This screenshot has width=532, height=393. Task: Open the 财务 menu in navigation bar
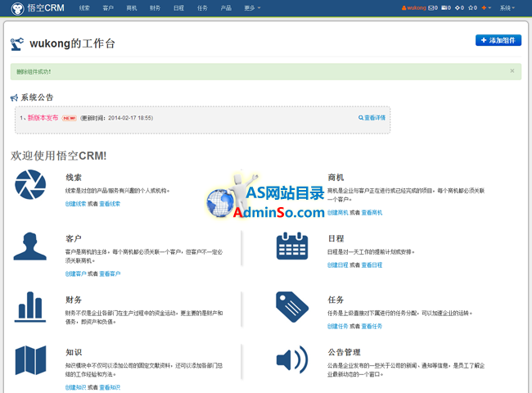[155, 8]
